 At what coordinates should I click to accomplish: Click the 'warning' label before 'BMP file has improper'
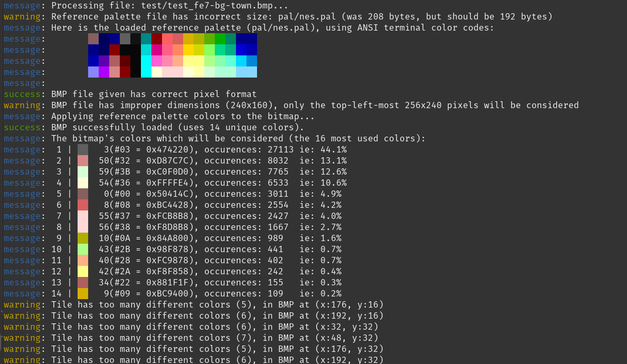pyautogui.click(x=22, y=105)
